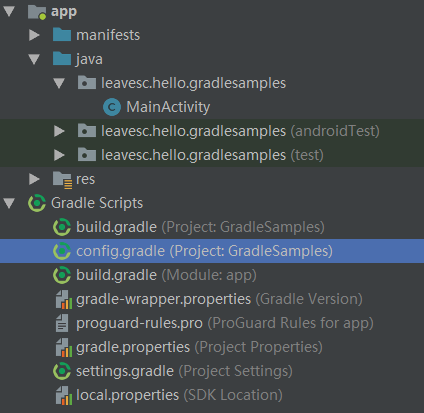This screenshot has width=424, height=413.
Task: Click the settings.gradle Gradle icon
Action: pos(62,371)
